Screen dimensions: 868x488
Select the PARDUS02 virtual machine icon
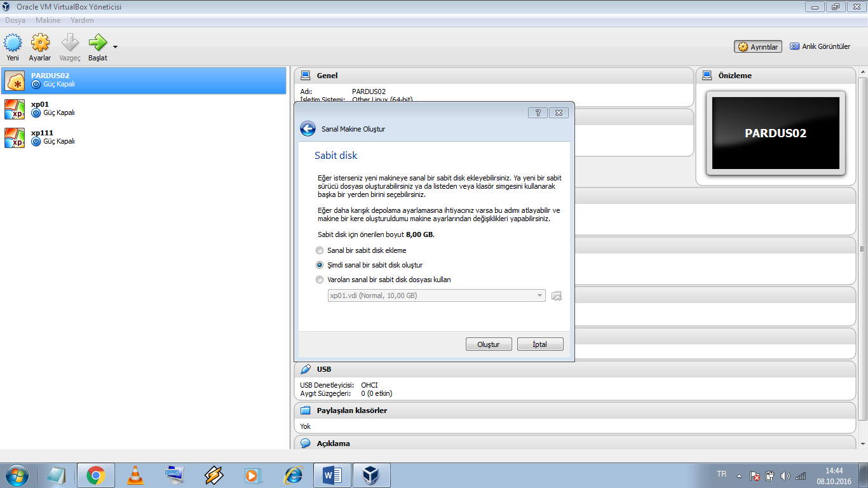click(15, 81)
